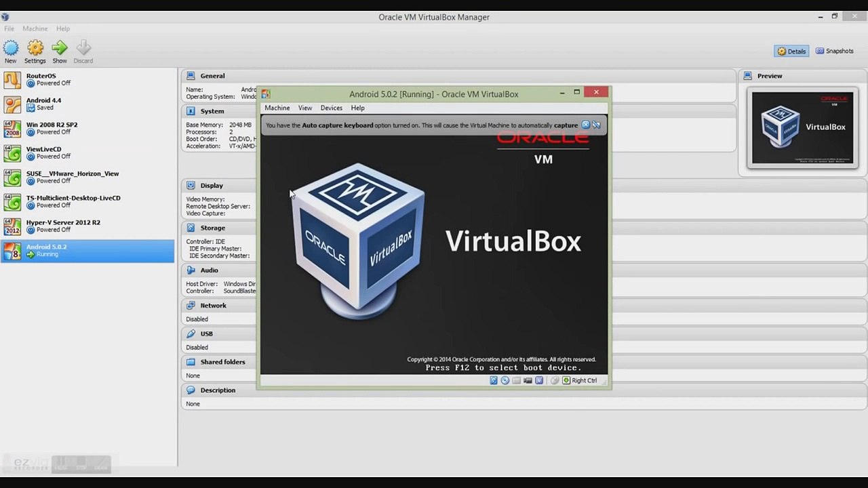Click the video capture status icon
The height and width of the screenshot is (488, 868).
pos(528,380)
